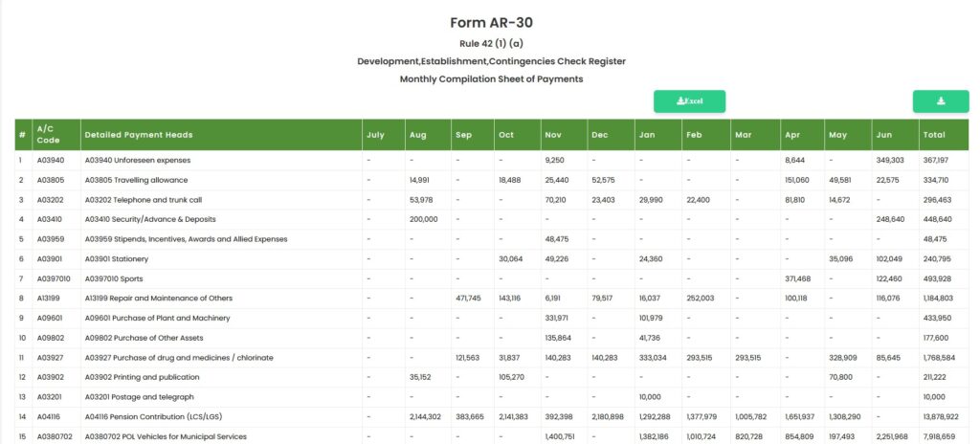This screenshot has height=444, width=980.
Task: Select A03410 Security/Advance & Deposits label
Action: 150,219
